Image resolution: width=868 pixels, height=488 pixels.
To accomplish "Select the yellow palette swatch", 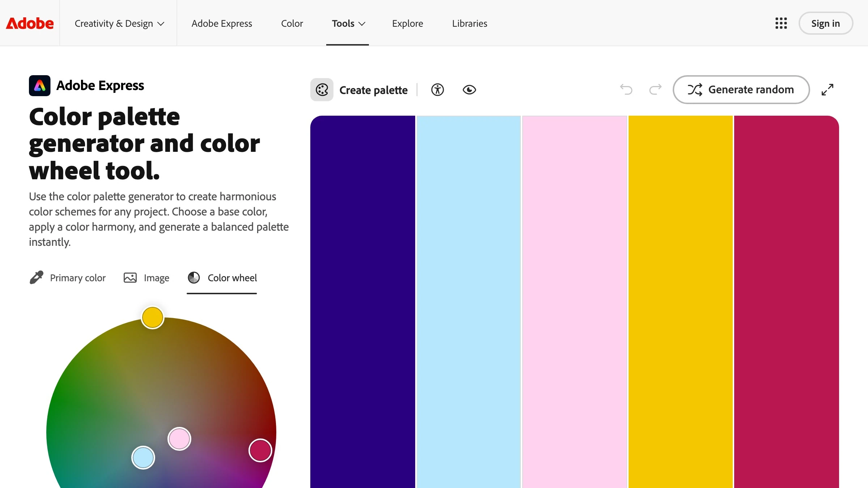I will 681,302.
